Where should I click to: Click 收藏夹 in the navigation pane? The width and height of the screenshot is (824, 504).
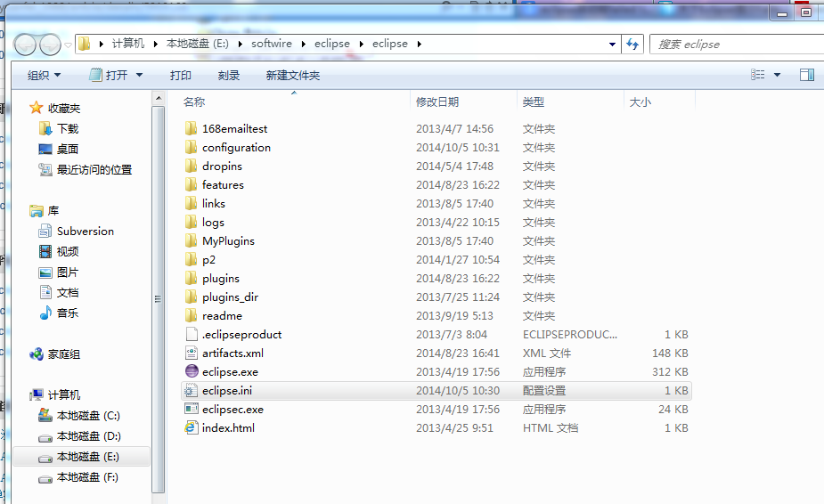coord(63,109)
